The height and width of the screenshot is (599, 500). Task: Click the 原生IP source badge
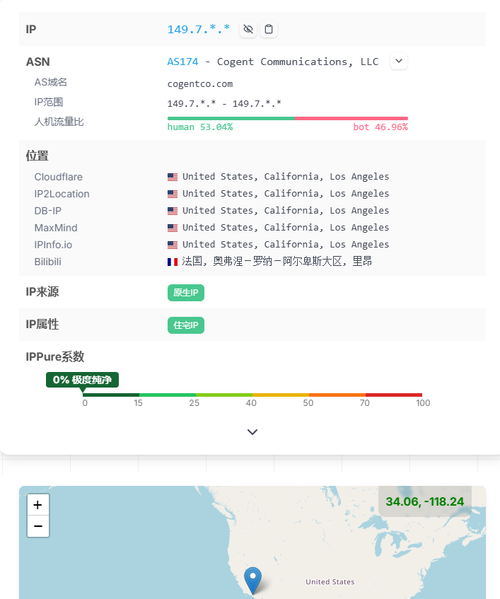click(186, 293)
